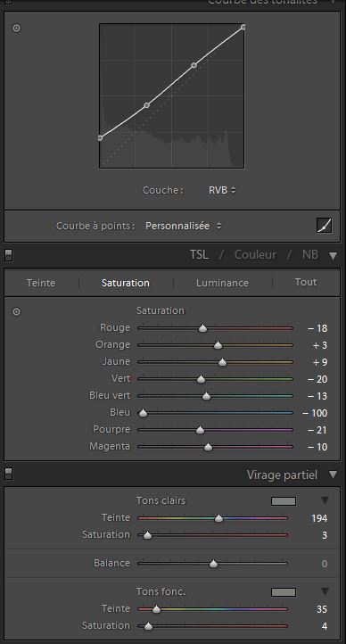The height and width of the screenshot is (644, 346).
Task: Switch to the Teinte tab
Action: pyautogui.click(x=41, y=283)
